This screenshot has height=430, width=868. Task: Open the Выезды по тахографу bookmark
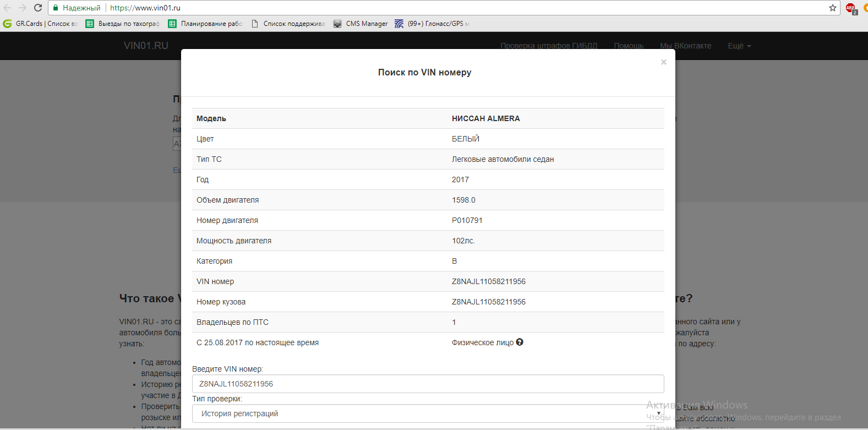pos(123,24)
